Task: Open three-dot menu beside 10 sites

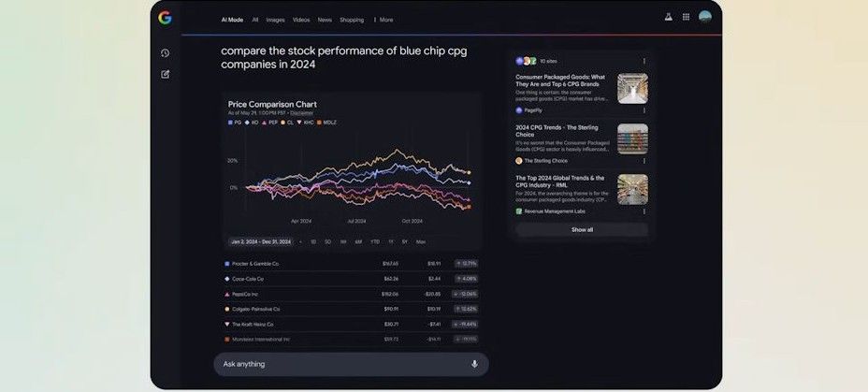Action: pyautogui.click(x=644, y=61)
